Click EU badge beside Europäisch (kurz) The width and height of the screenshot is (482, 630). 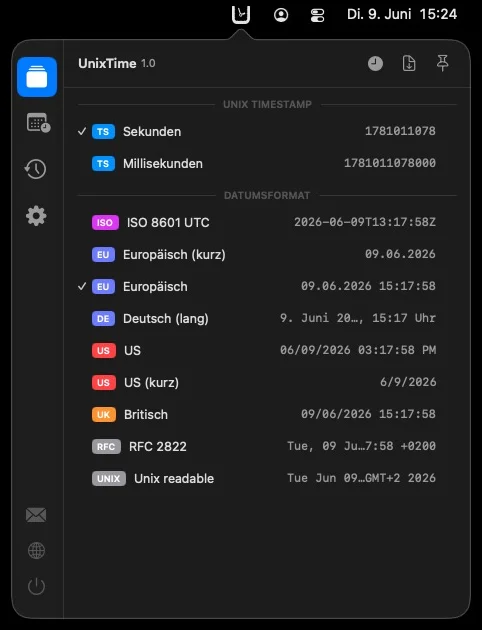[103, 255]
